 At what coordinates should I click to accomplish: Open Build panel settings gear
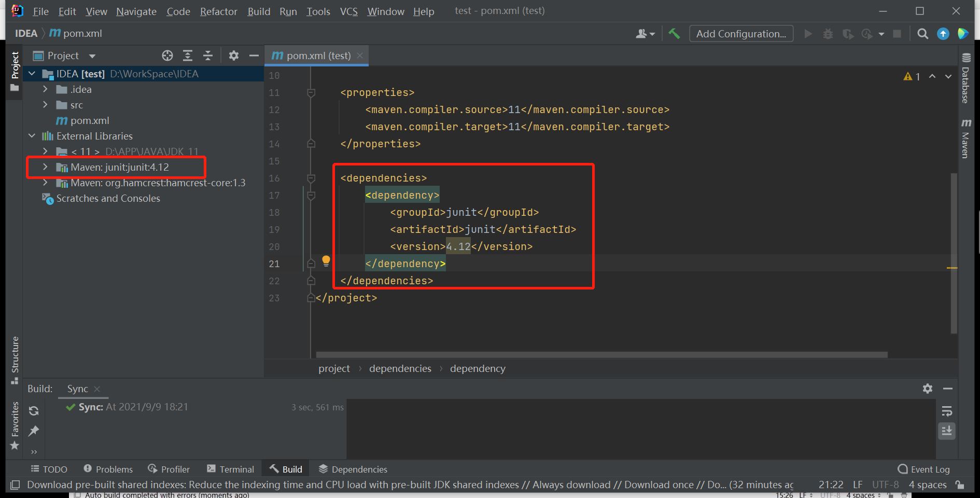[x=928, y=389]
